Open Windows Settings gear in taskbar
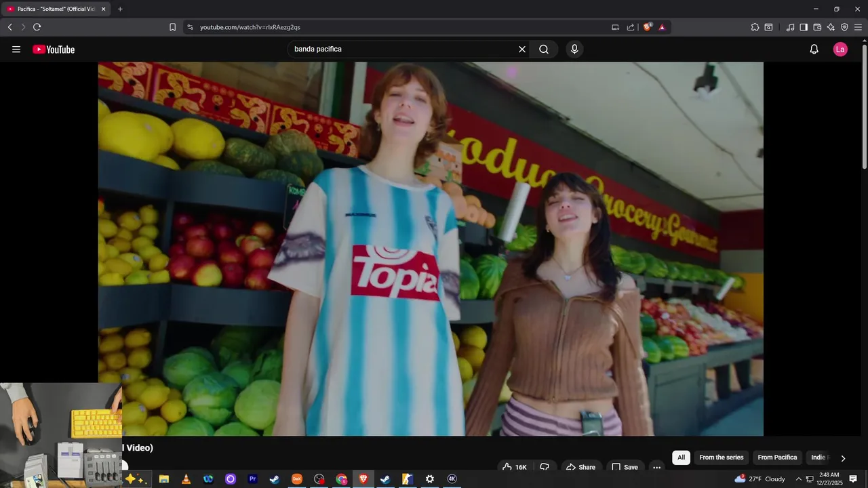 point(430,479)
